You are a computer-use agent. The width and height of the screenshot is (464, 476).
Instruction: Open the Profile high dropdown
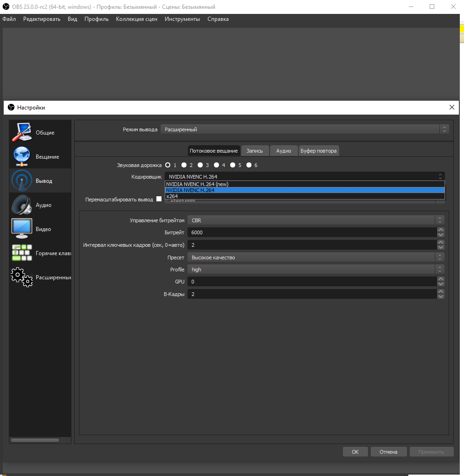coord(316,270)
